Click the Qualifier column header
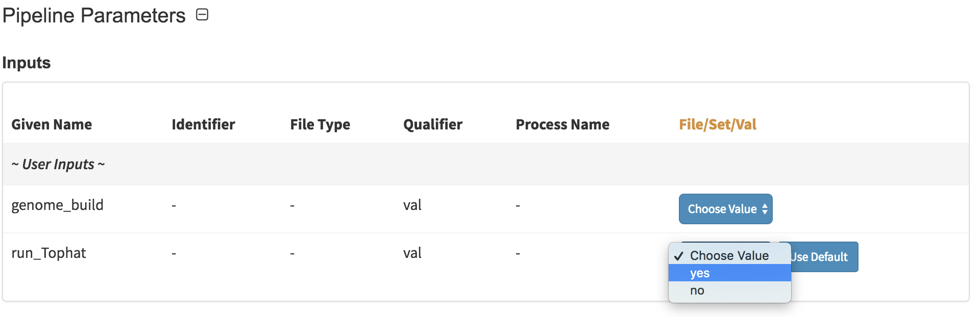This screenshot has height=317, width=980. 433,124
